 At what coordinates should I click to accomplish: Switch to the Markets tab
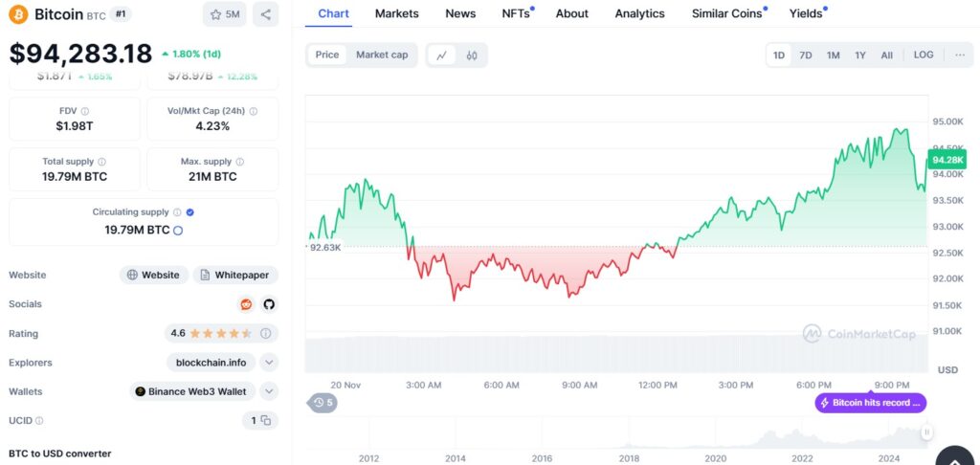(396, 13)
